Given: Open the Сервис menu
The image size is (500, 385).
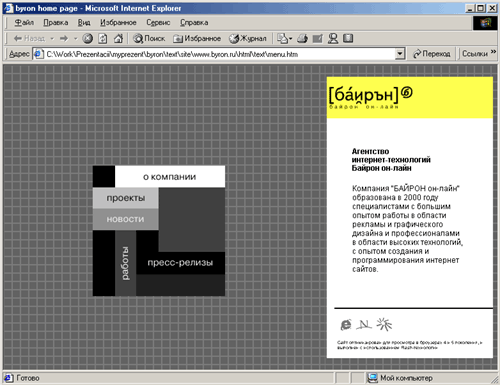Looking at the screenshot, I should click(158, 22).
